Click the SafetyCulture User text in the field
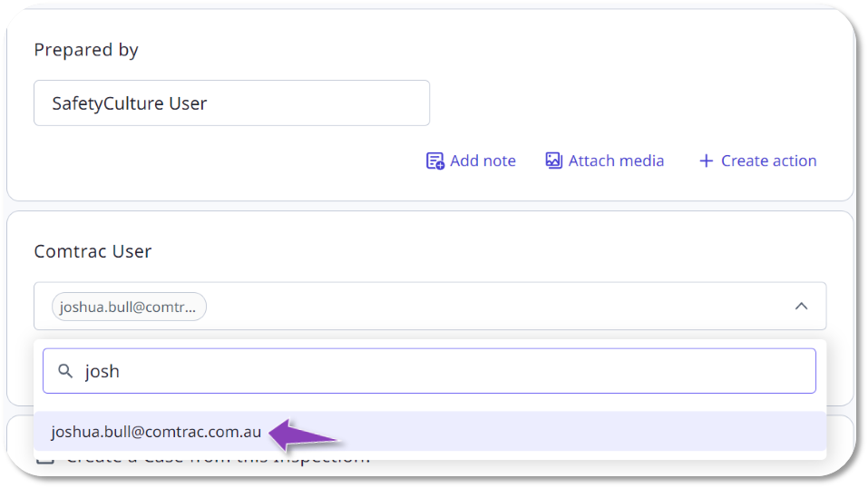The image size is (868, 488). [130, 103]
